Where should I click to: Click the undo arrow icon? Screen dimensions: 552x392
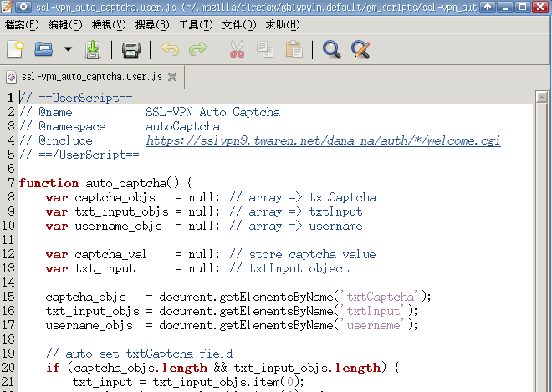tap(170, 49)
